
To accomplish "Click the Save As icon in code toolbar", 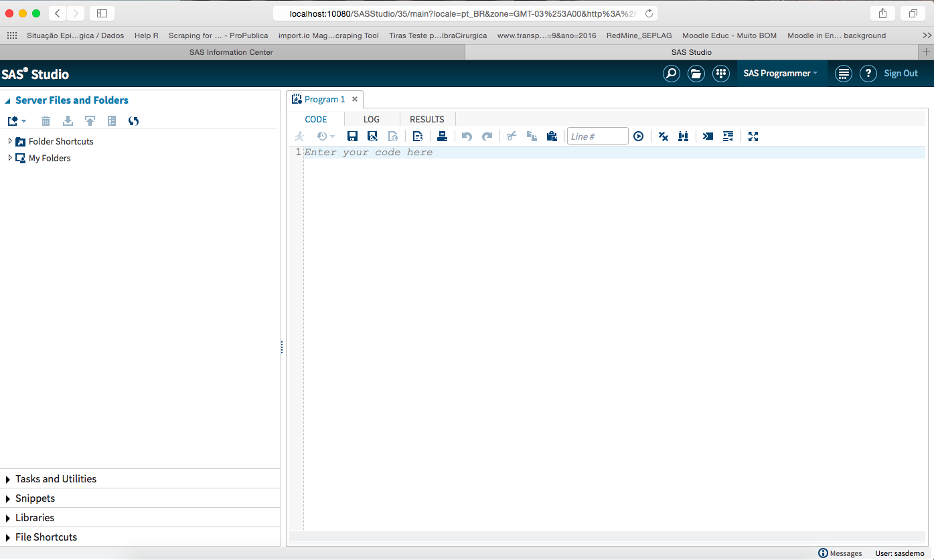I will [373, 136].
